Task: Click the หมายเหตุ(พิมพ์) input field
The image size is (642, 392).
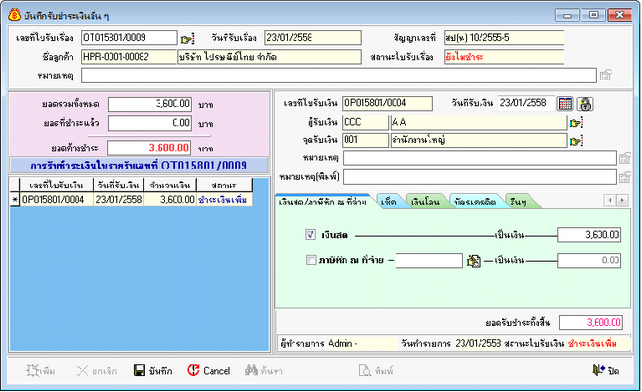Action: [x=479, y=177]
